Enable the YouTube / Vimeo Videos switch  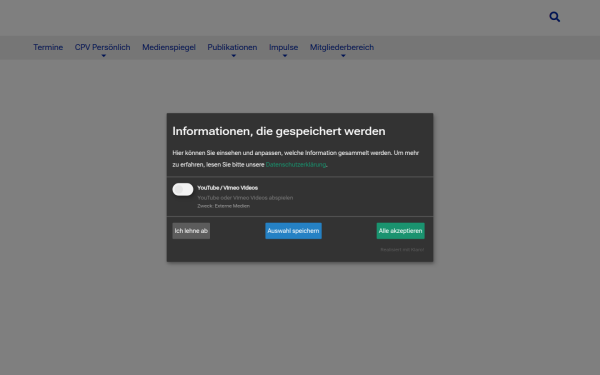point(183,189)
